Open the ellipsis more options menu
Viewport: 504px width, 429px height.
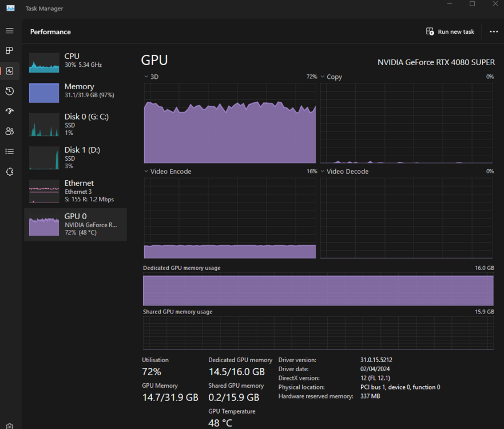(494, 31)
